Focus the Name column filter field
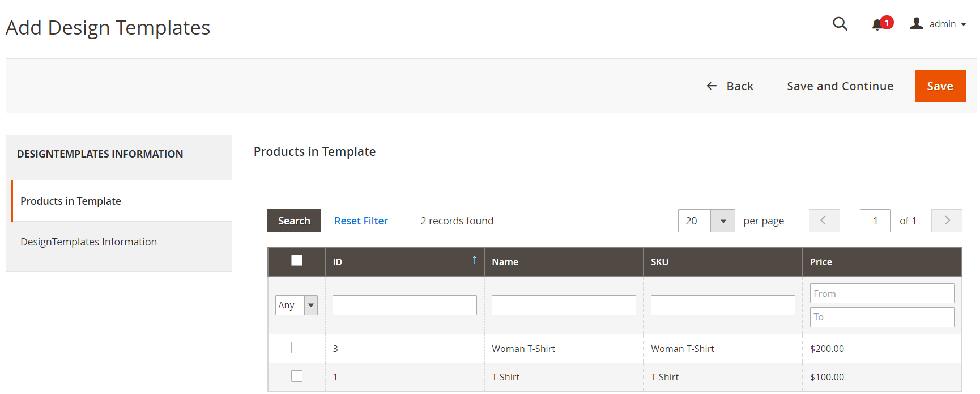Viewport: 980px width, 394px height. click(563, 305)
